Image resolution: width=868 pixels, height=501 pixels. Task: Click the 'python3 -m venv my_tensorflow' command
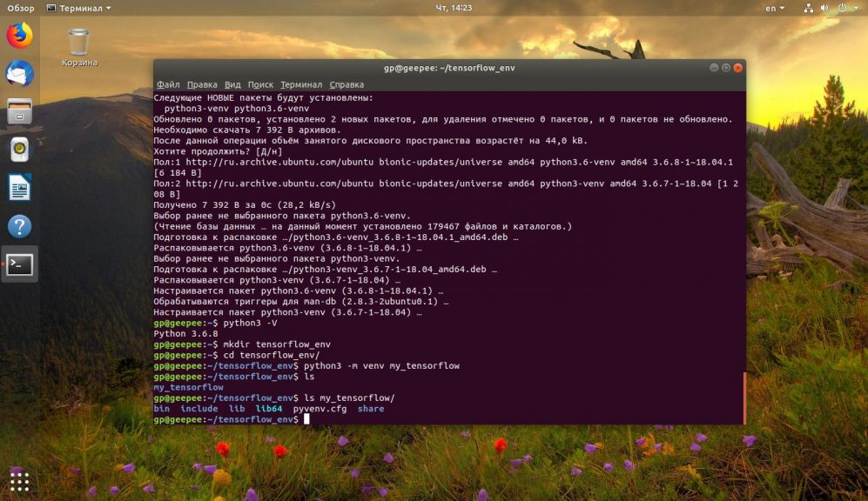tap(381, 366)
